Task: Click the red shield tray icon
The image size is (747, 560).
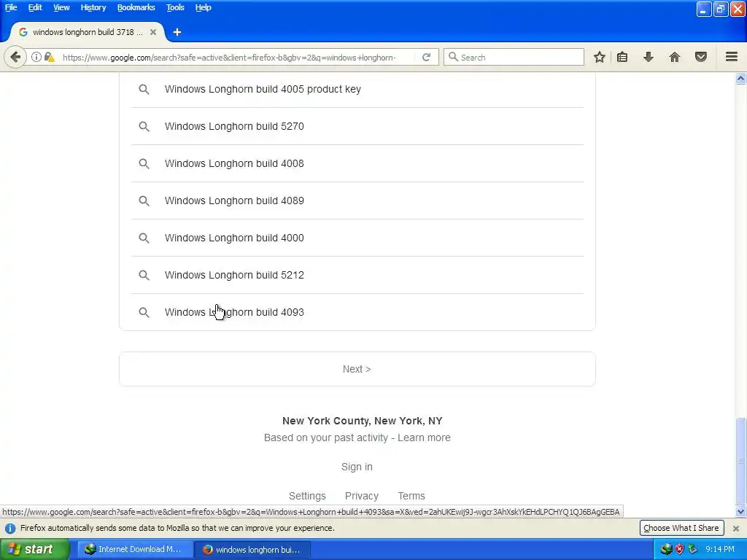Action: click(x=679, y=549)
